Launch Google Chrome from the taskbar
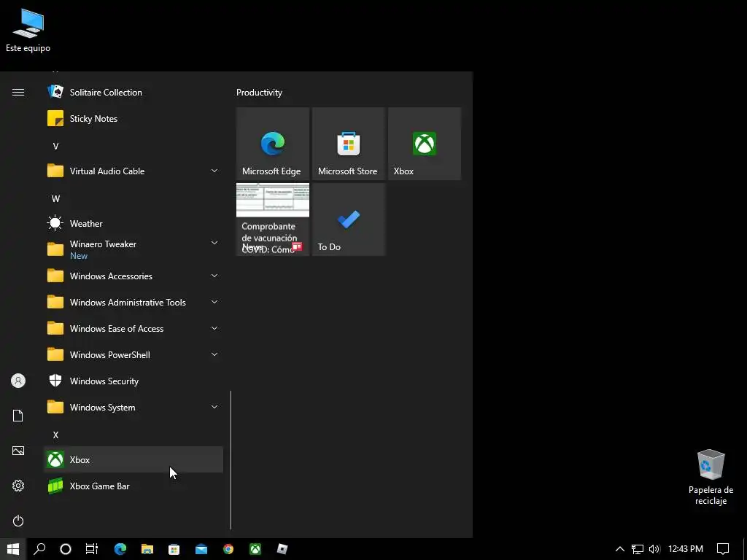This screenshot has height=560, width=747. click(228, 549)
